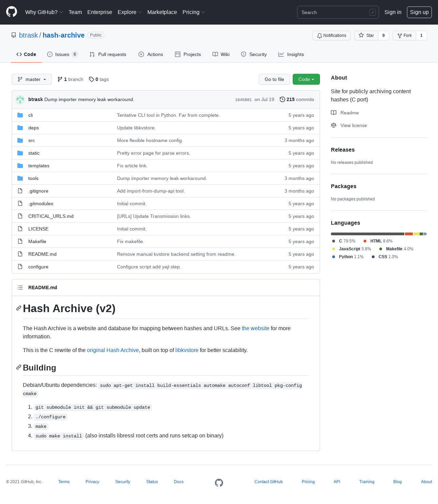Focus the Search input field
Viewport: 438px width, 504px height.
click(338, 12)
